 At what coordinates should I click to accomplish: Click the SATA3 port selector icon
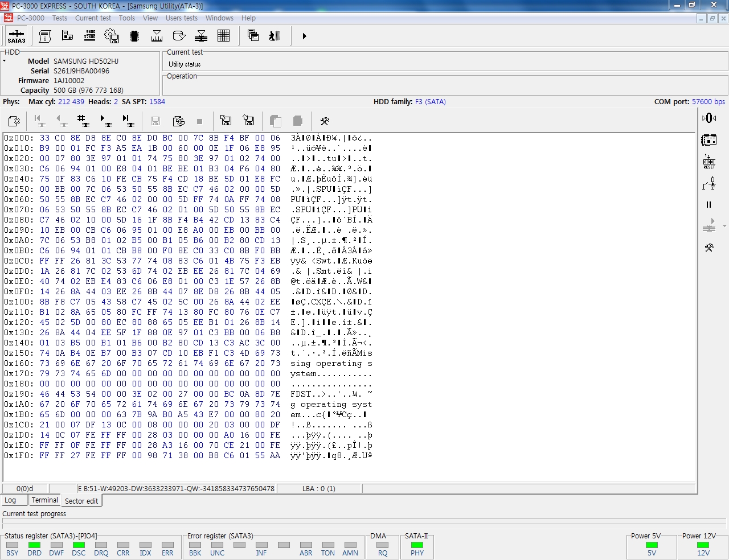coord(17,36)
